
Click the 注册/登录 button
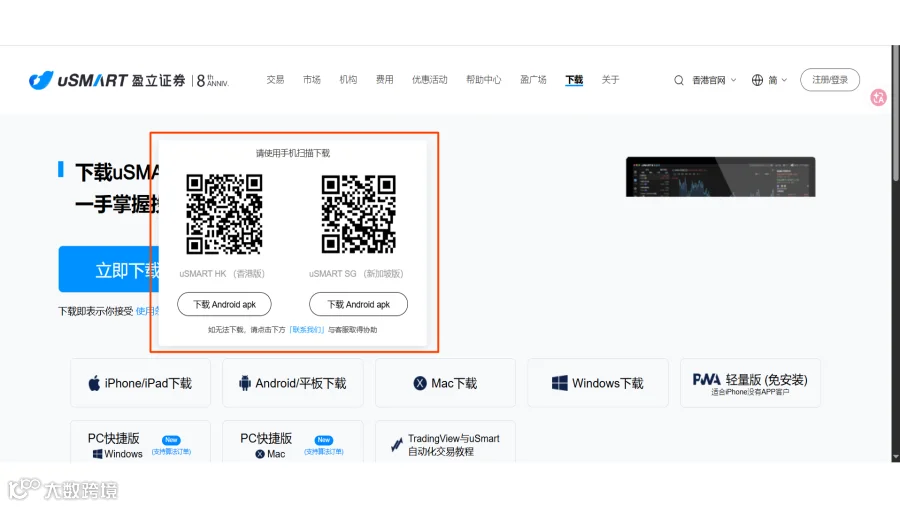pyautogui.click(x=830, y=80)
